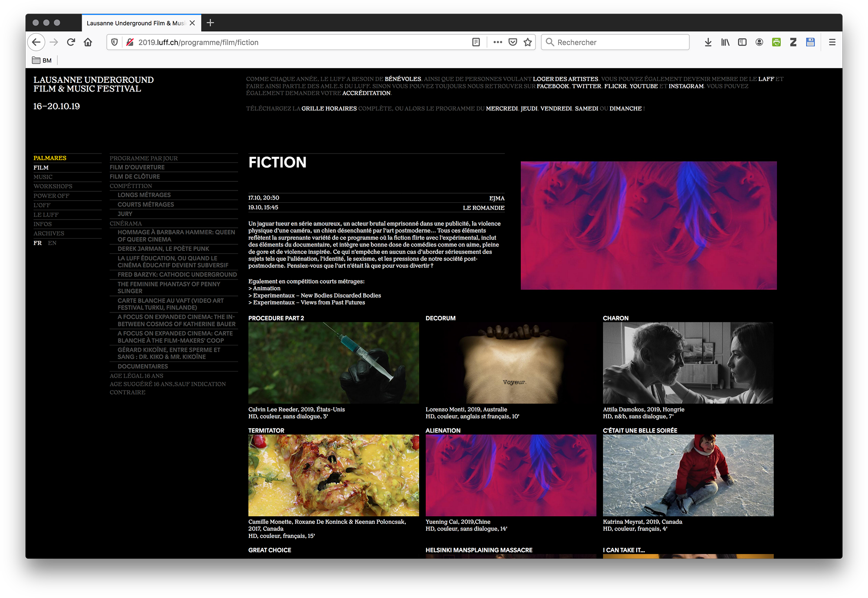Open HELSINKI MANSPLAINING MASSACRE title

479,550
